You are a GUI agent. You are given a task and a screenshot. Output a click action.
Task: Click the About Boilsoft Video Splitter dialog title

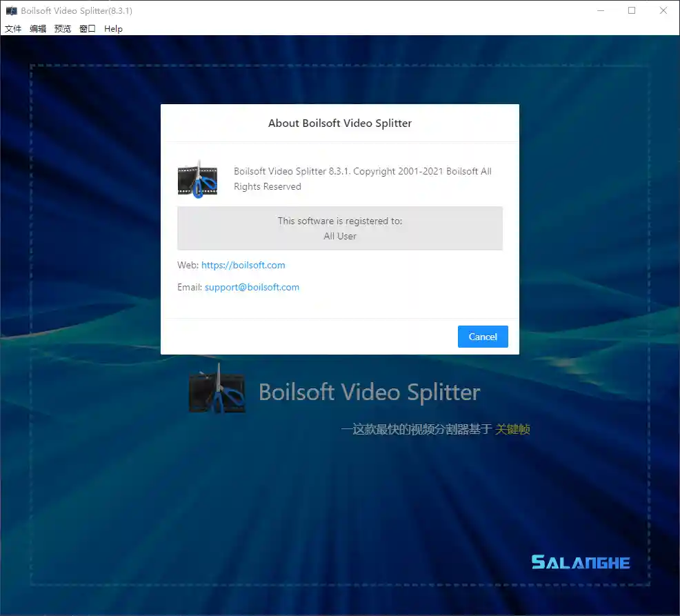coord(340,123)
